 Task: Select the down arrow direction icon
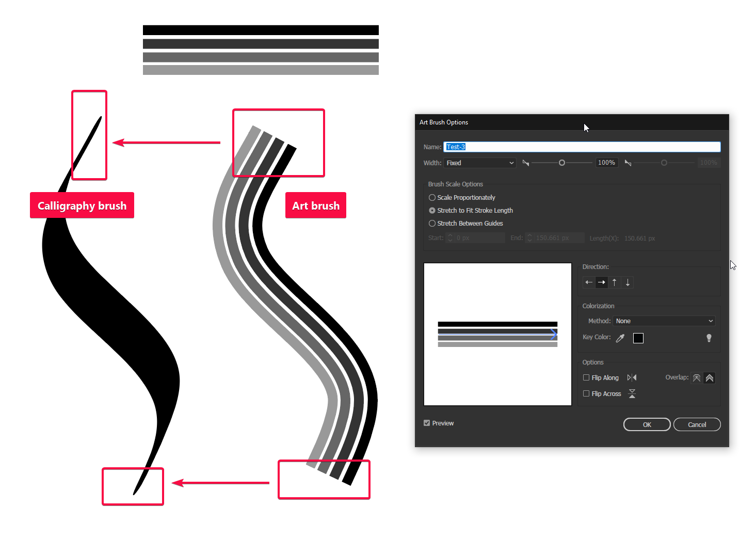tap(628, 282)
